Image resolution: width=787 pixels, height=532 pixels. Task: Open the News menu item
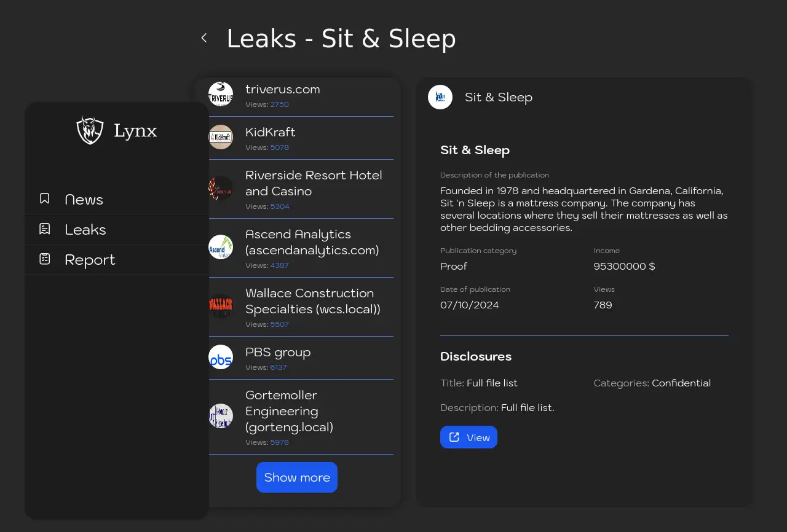click(84, 200)
